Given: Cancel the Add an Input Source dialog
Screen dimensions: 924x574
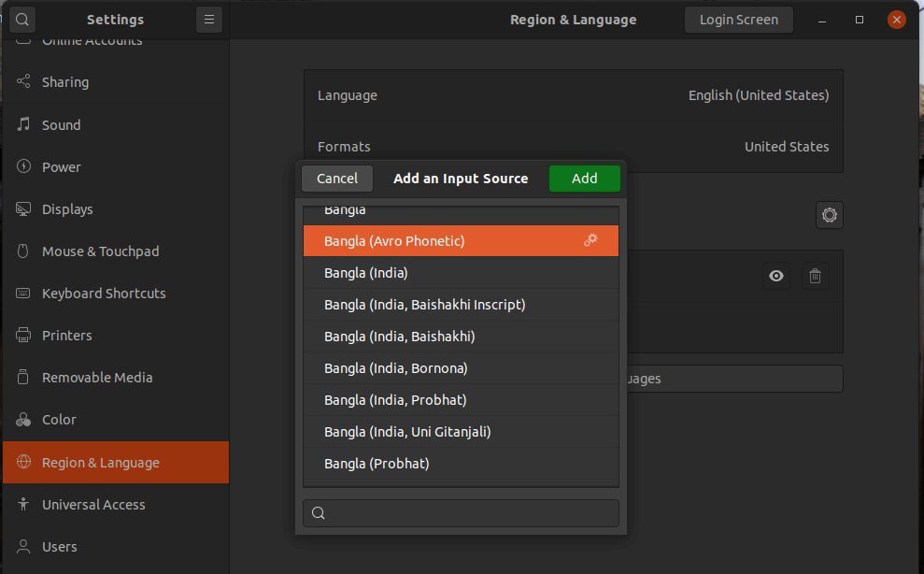Looking at the screenshot, I should (x=337, y=179).
